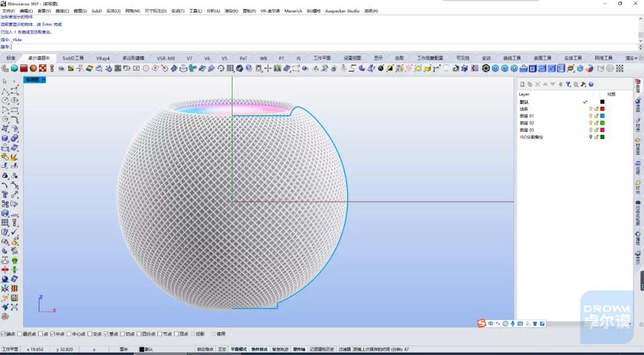Click the keyboard icon on Sogou input bar
Screen dimensions: 644x355
pos(521,324)
